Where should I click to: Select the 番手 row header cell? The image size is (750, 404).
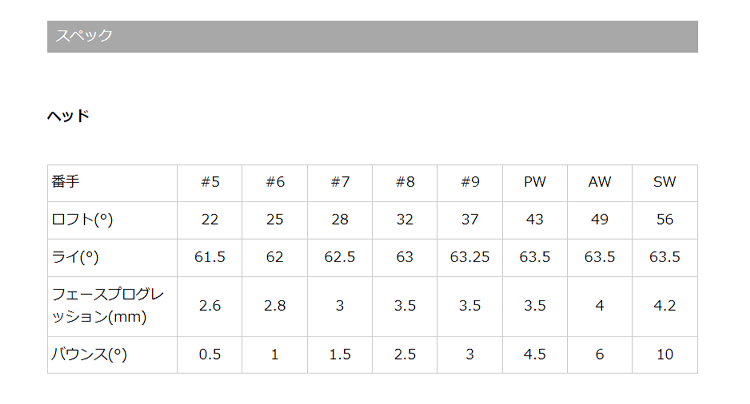pyautogui.click(x=112, y=182)
